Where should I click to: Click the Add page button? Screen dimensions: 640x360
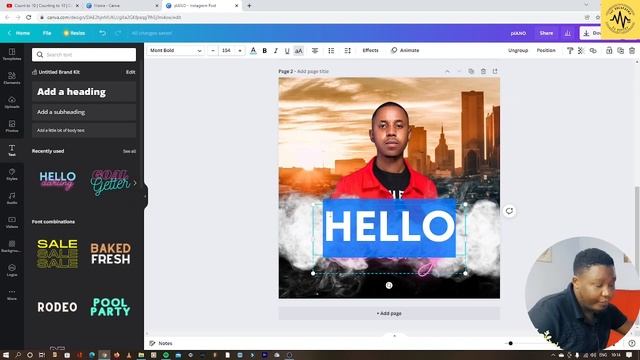(x=389, y=313)
